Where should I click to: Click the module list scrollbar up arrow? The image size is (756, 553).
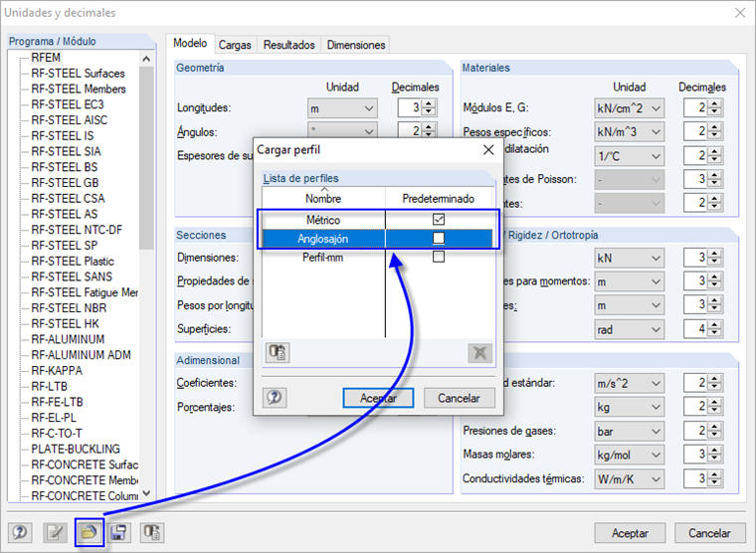pyautogui.click(x=146, y=59)
